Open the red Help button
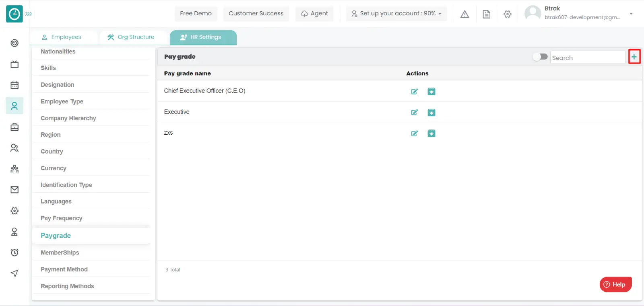 pos(615,284)
